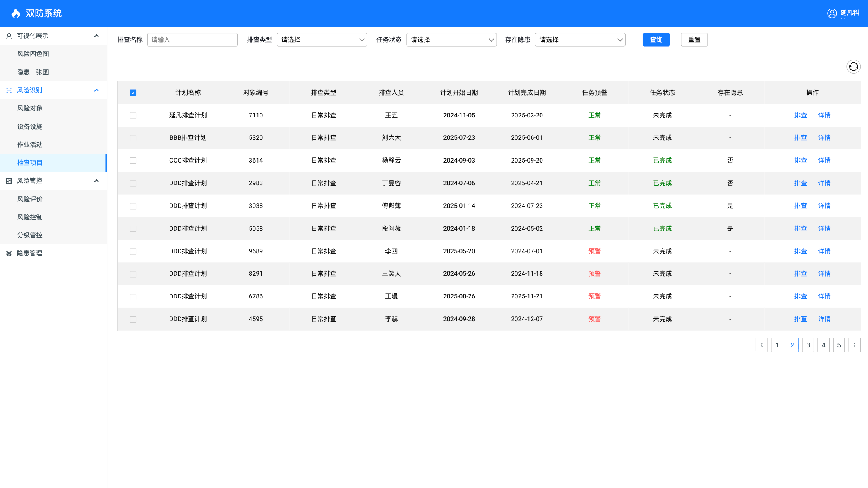The width and height of the screenshot is (868, 488).
Task: Open the 任务状态 dropdown
Action: point(451,40)
